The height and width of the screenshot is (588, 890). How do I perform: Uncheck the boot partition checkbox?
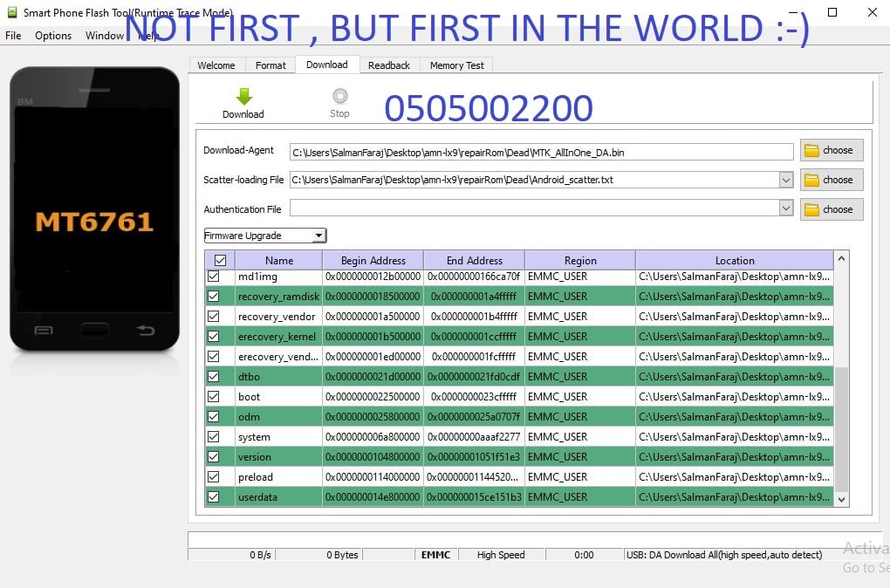point(214,397)
